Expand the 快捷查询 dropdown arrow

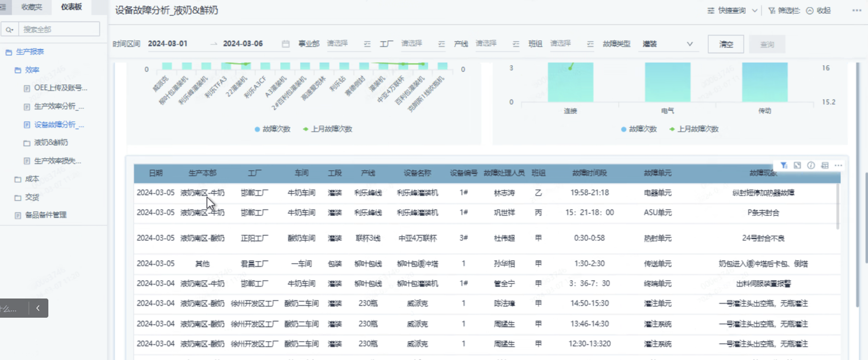click(x=754, y=11)
